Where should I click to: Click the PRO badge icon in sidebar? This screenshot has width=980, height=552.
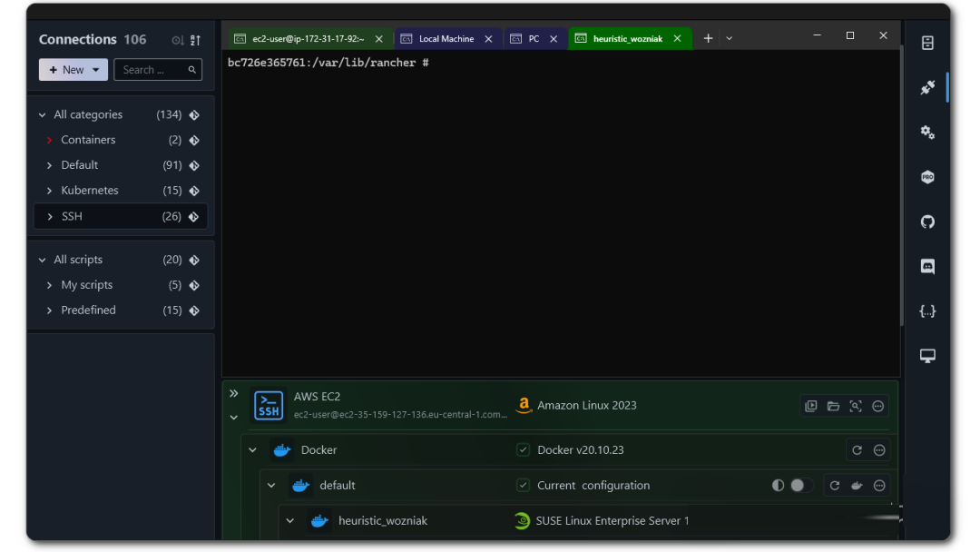coord(927,178)
